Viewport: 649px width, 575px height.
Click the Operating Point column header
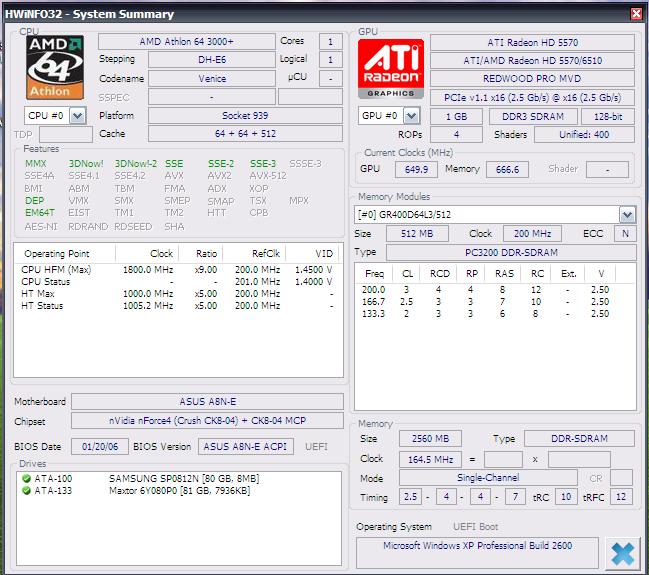(x=65, y=254)
